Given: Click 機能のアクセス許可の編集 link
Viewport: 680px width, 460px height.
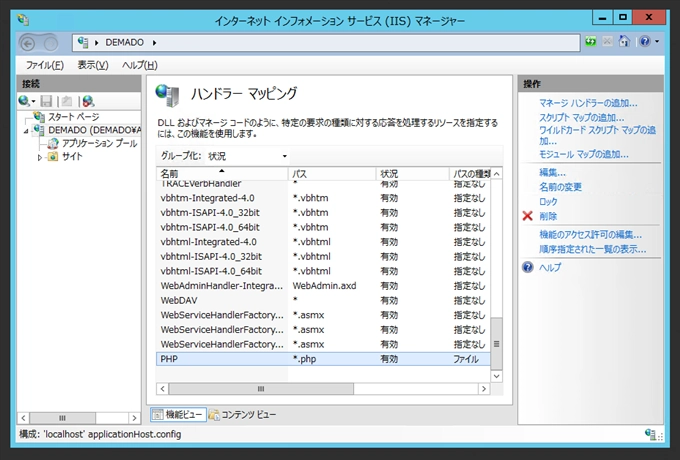Looking at the screenshot, I should coord(590,235).
